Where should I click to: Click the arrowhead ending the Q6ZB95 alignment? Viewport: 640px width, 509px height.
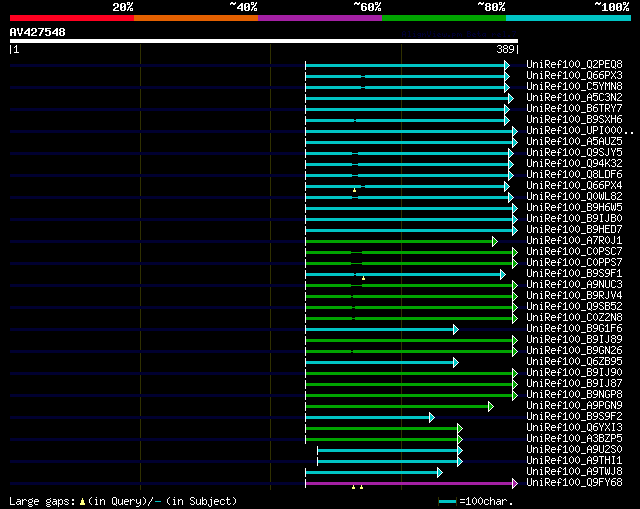pyautogui.click(x=455, y=362)
